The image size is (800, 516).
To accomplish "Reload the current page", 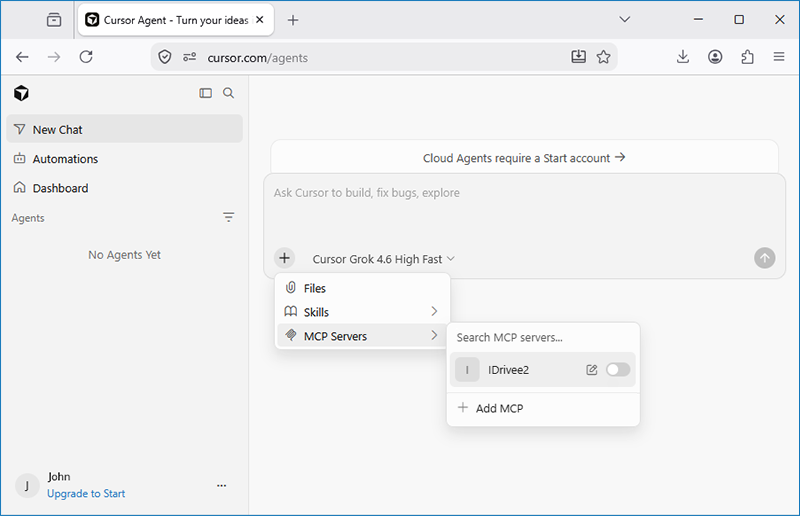I will (x=86, y=57).
